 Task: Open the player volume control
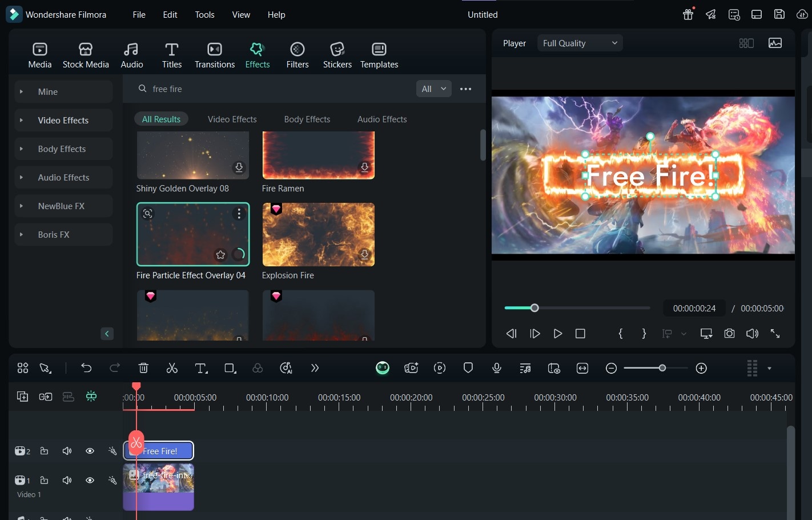(x=752, y=333)
